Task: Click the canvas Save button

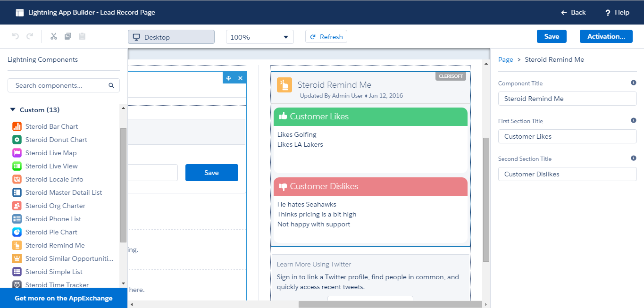Action: click(x=212, y=173)
